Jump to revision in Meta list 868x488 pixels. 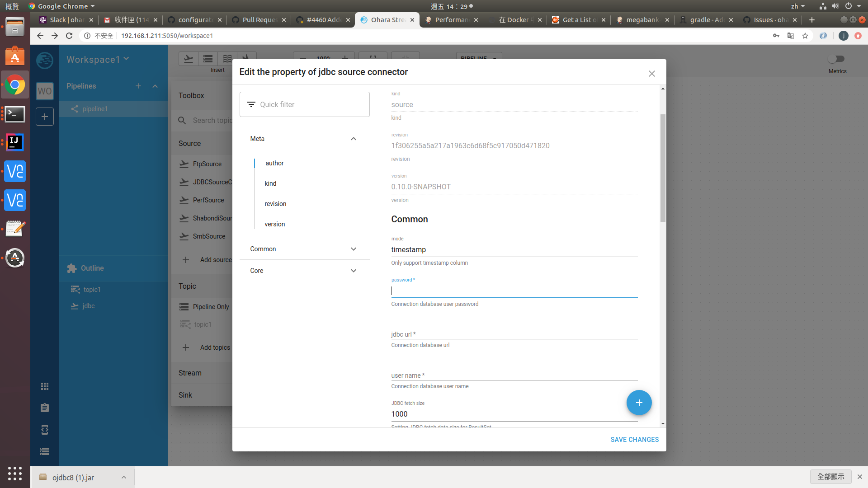coord(275,204)
